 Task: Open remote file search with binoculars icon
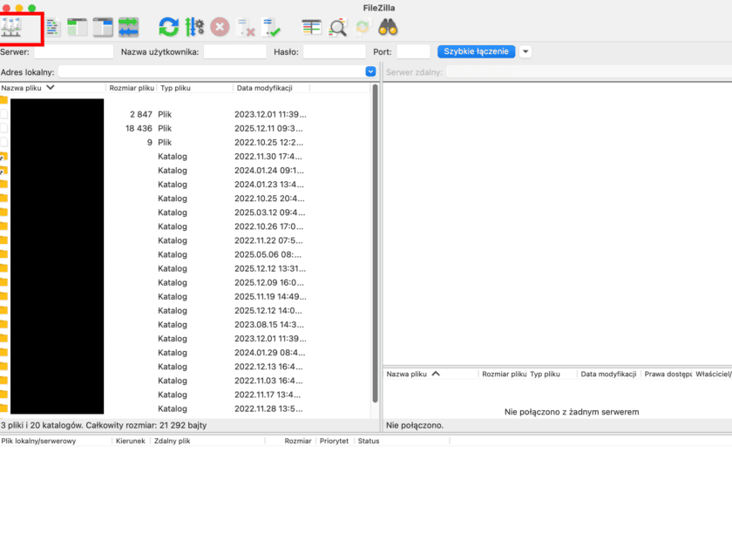[388, 28]
